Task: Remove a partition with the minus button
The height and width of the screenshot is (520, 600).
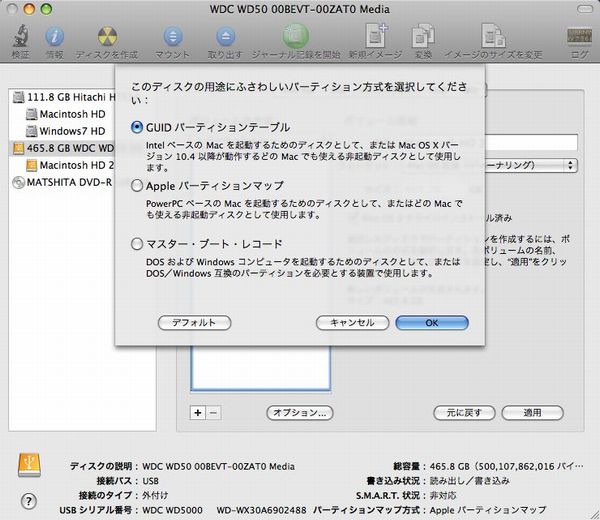Action: [214, 412]
